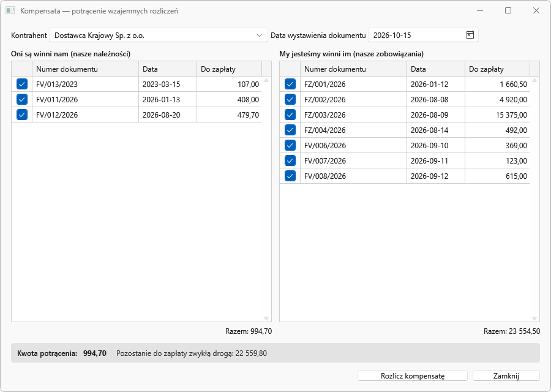Toggle the FZ/004/2026 checkbox
Image resolution: width=551 pixels, height=392 pixels.
(290, 130)
